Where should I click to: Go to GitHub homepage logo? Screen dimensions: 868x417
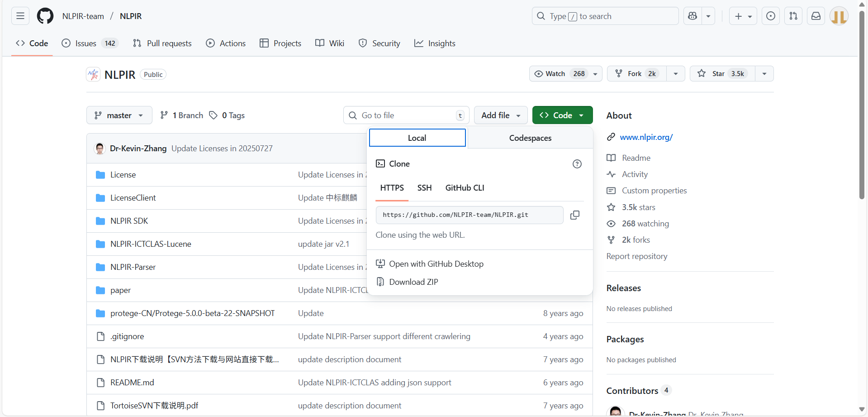(45, 16)
